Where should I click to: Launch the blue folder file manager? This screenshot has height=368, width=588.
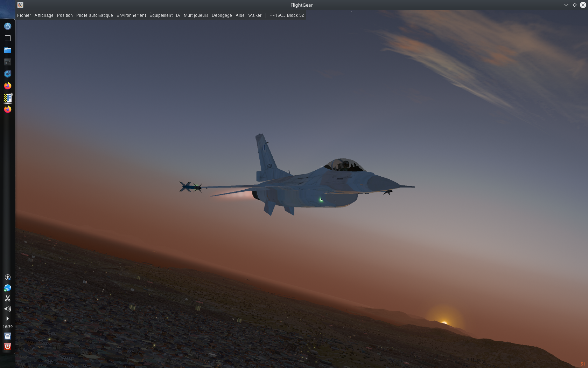8,50
